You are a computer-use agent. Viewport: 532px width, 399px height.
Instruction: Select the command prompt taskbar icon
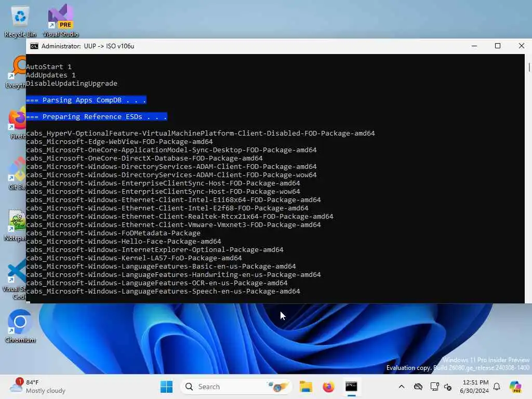coord(351,387)
